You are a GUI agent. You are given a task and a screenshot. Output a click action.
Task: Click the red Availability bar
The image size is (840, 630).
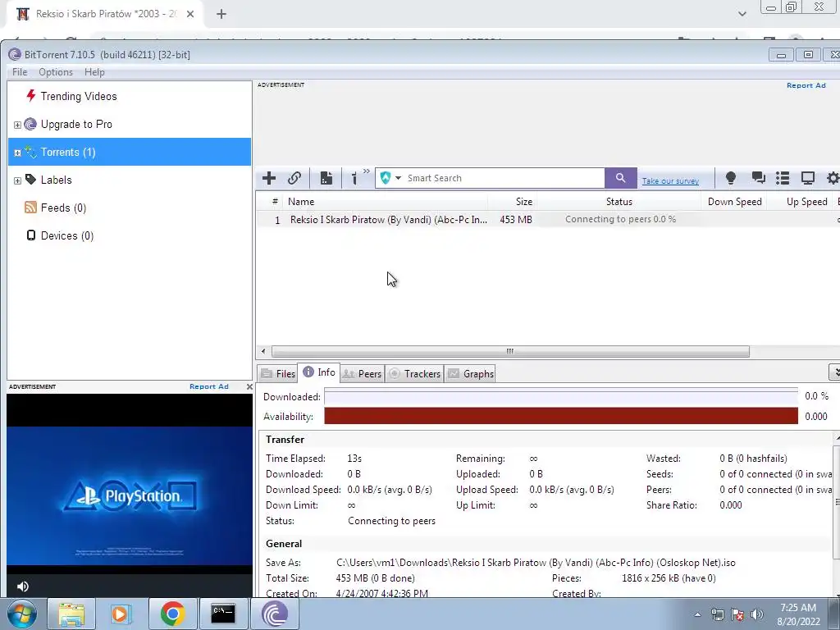coord(561,416)
